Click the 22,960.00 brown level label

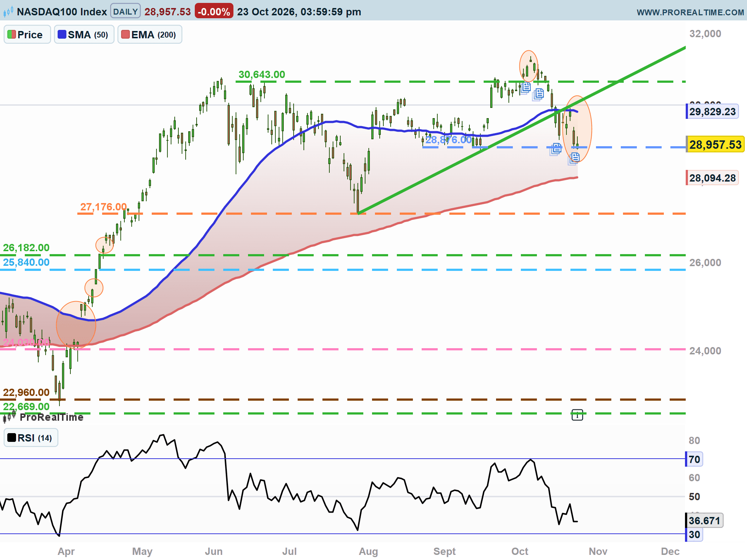point(26,393)
